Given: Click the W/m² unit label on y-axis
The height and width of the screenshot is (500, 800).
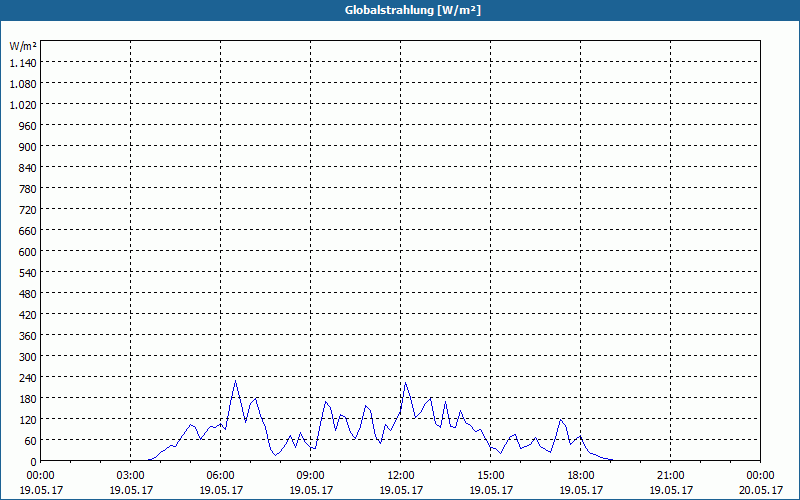Looking at the screenshot, I should (23, 46).
